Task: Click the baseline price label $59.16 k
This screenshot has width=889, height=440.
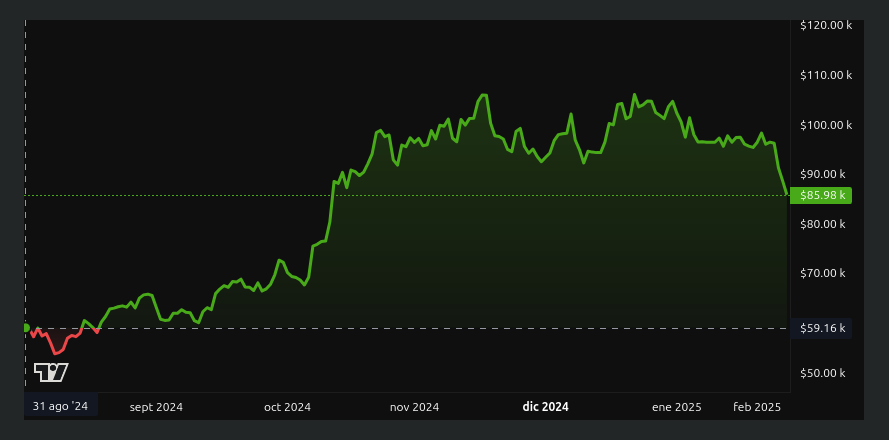Action: pyautogui.click(x=821, y=328)
